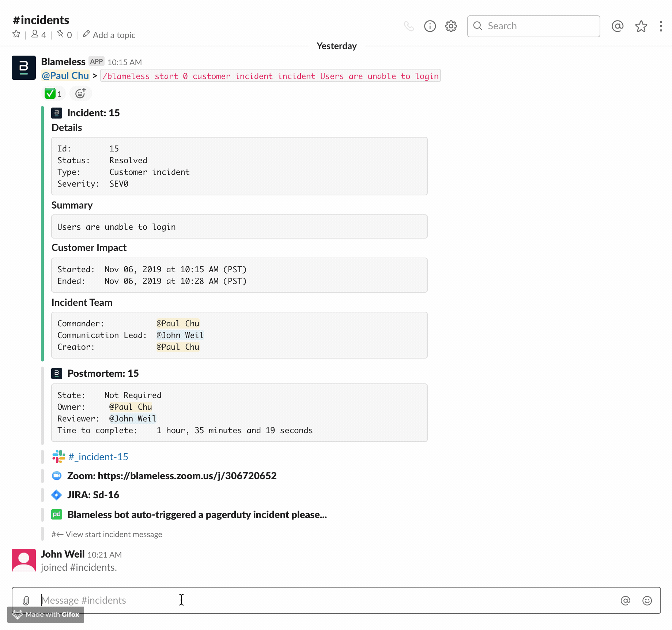
Task: Open channel details info icon
Action: (x=430, y=26)
